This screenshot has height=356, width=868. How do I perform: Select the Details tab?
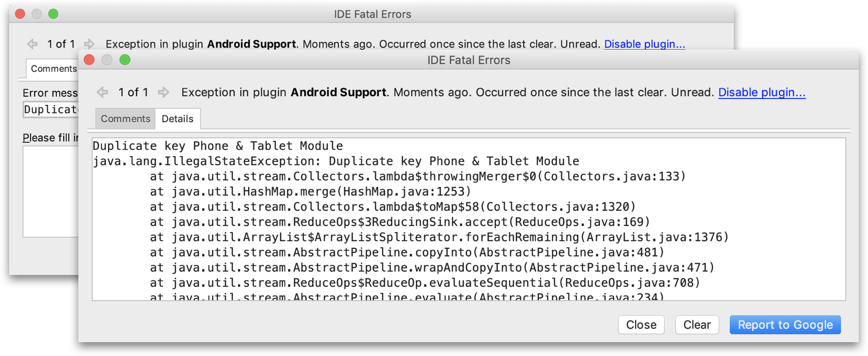(177, 119)
